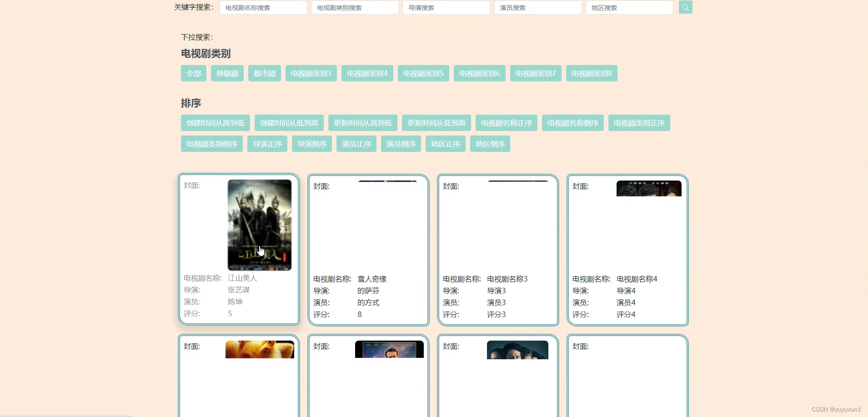Choose the 电视剧类别8 filter

[x=592, y=73]
